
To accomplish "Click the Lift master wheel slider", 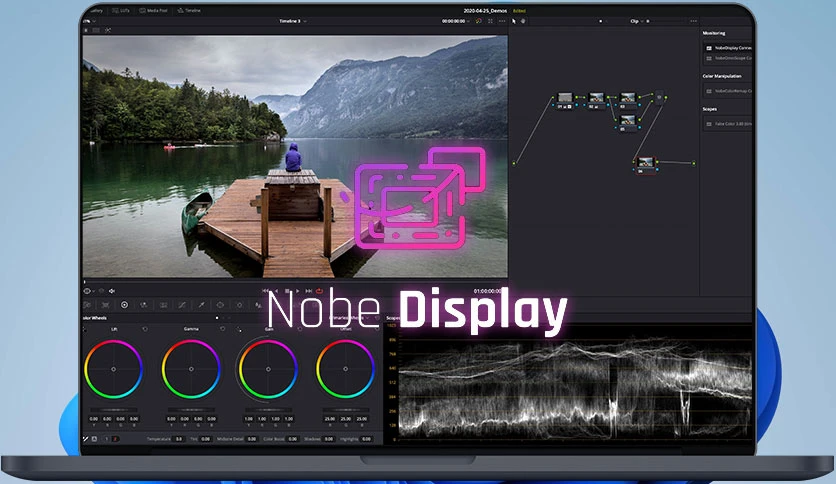I will tap(114, 409).
